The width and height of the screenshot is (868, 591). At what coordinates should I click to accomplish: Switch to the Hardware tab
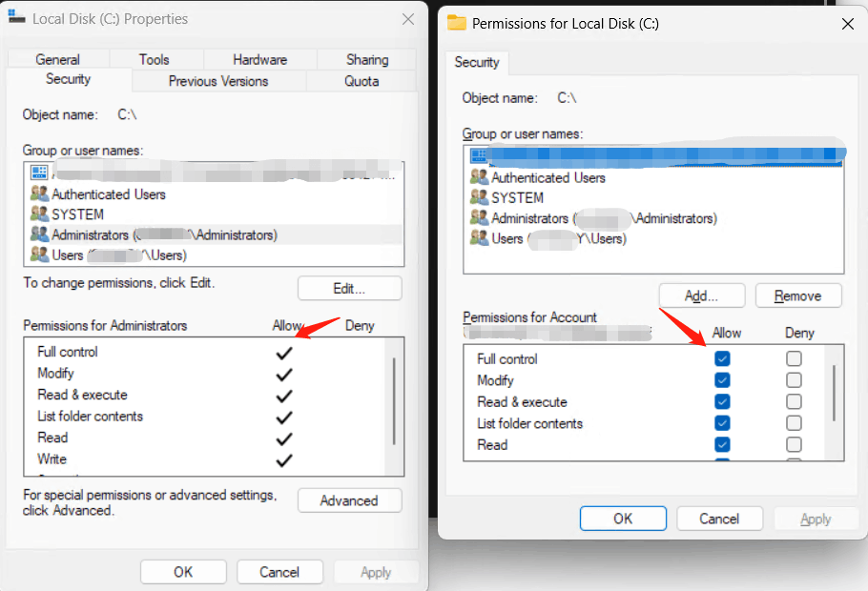pyautogui.click(x=260, y=59)
